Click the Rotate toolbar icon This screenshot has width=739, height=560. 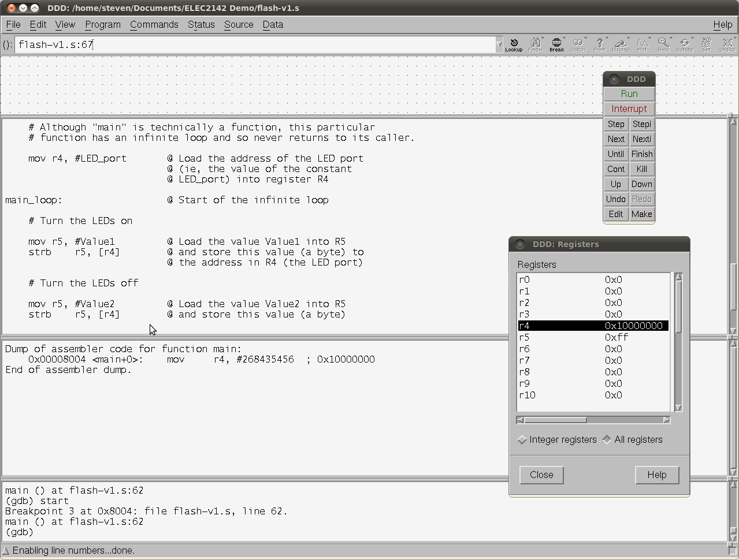tap(685, 43)
